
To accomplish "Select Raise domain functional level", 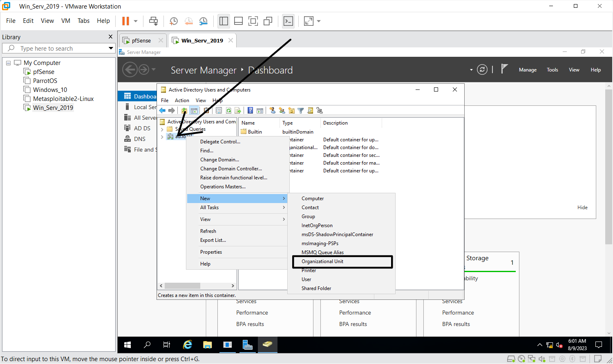I will (237, 178).
